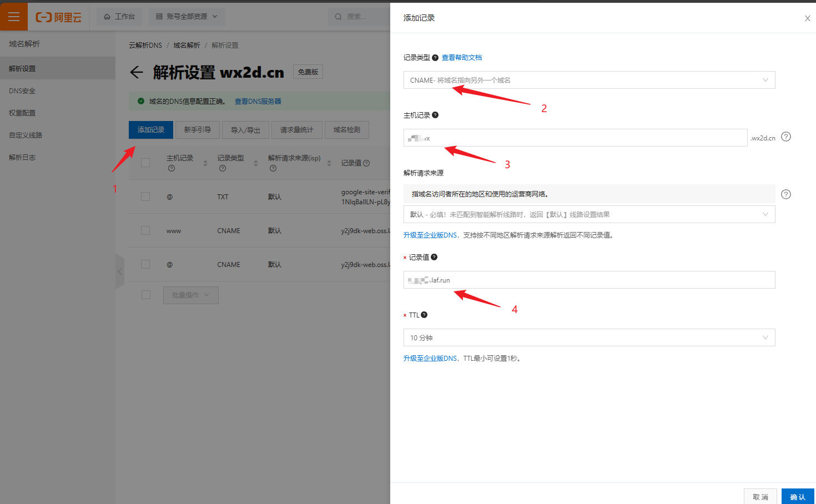
Task: Click the 导入/导出 button
Action: point(245,130)
